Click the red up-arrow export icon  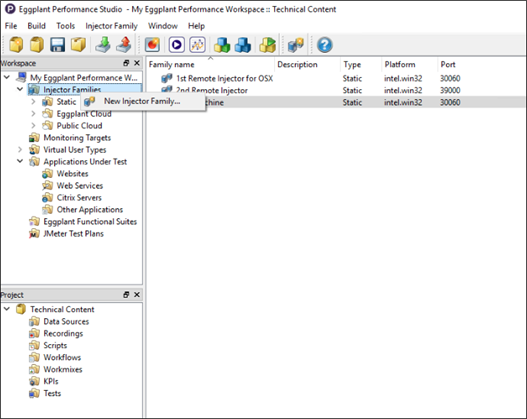(x=124, y=44)
